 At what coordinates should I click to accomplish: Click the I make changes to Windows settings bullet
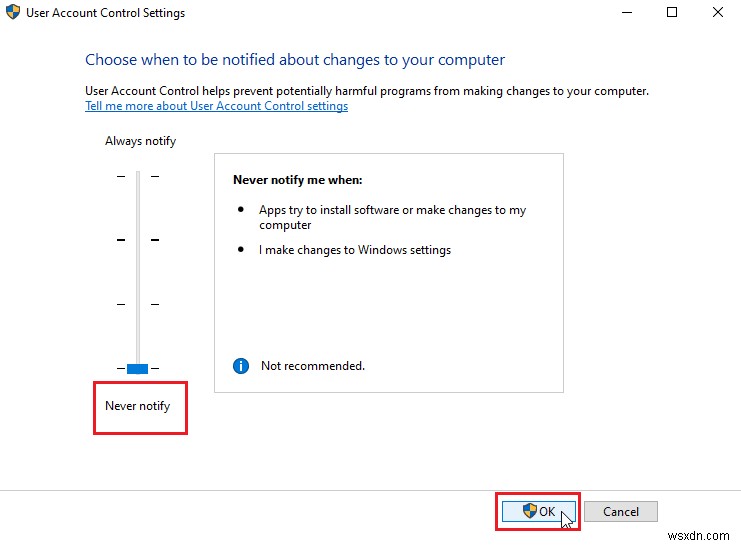(x=355, y=250)
